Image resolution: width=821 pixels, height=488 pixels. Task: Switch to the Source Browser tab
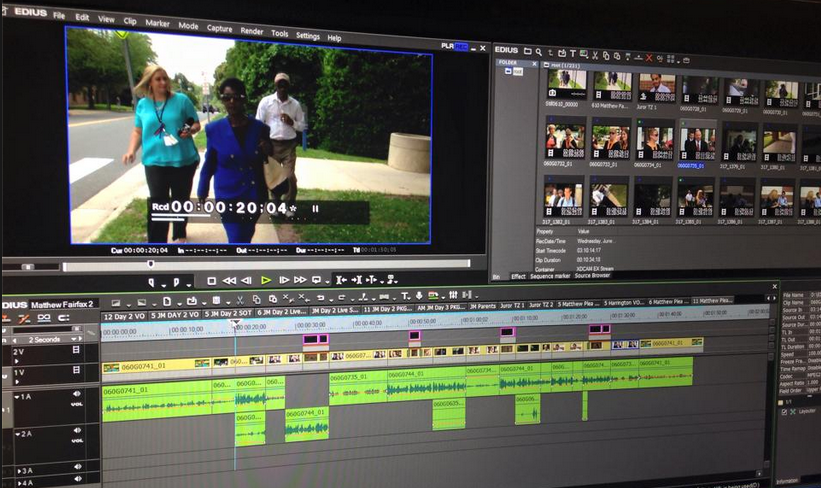point(592,276)
